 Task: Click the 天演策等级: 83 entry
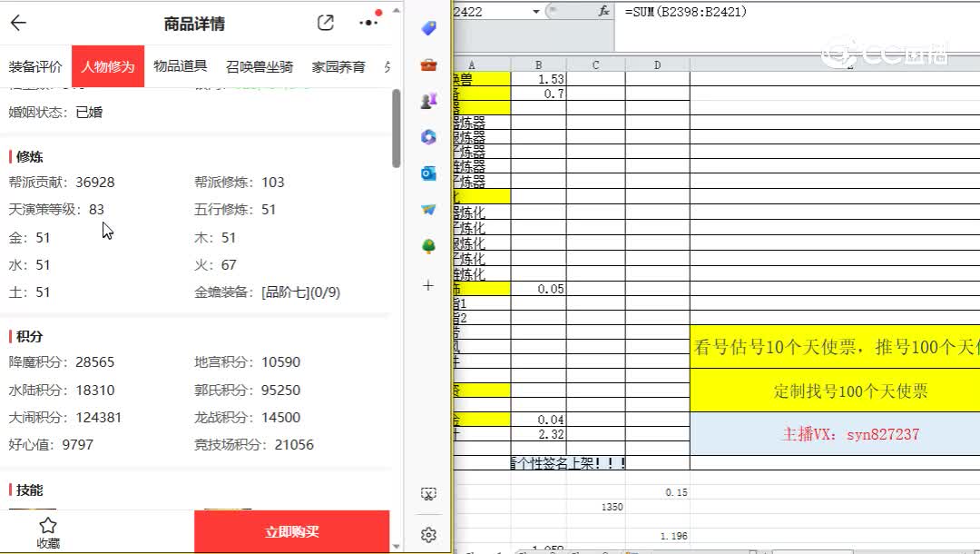pyautogui.click(x=56, y=210)
